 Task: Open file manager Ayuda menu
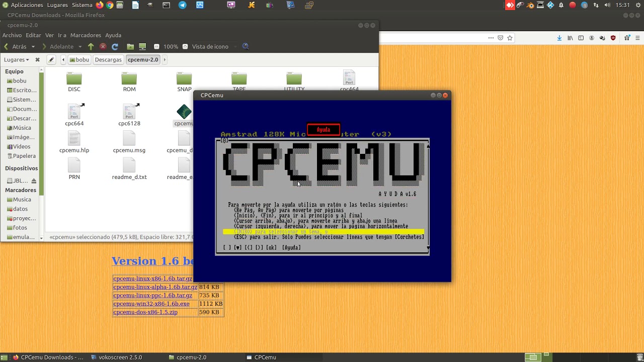113,35
